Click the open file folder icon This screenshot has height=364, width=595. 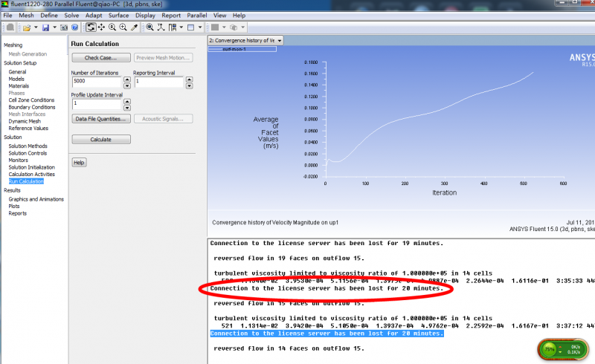27,27
